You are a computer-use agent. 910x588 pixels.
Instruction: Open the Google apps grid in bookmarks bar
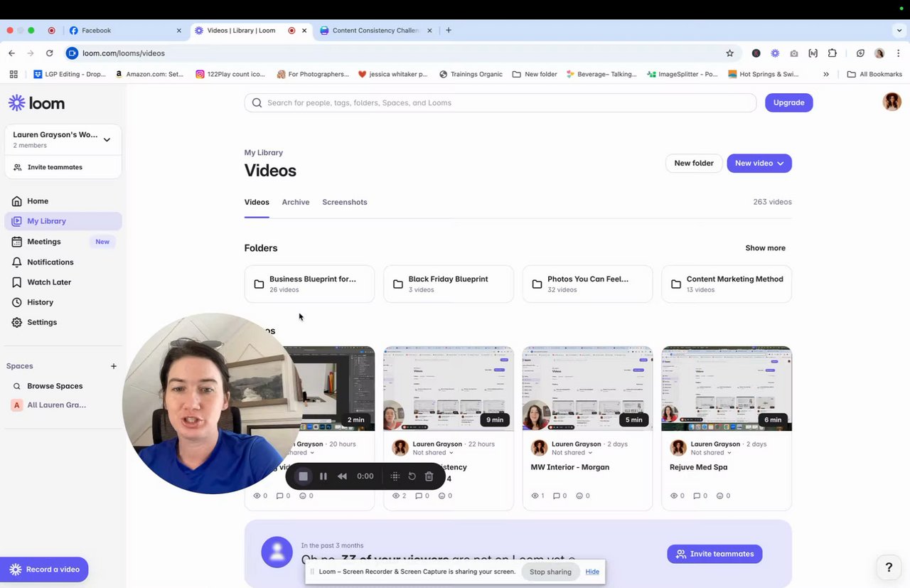[x=14, y=74]
